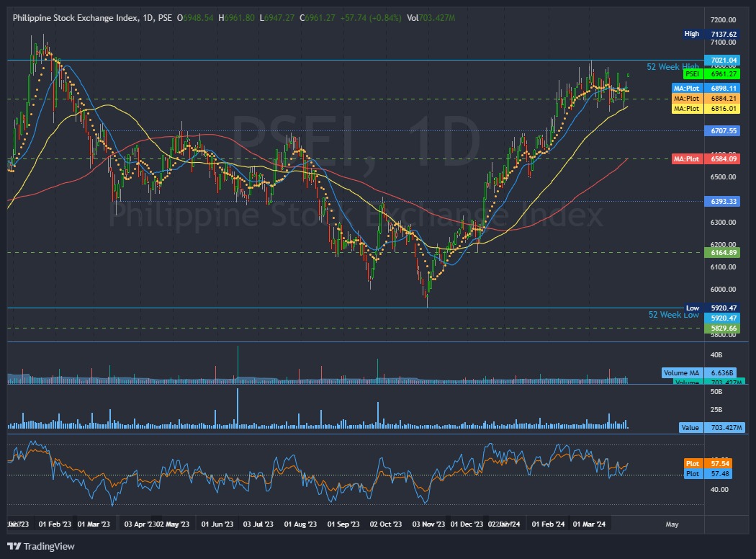Click the May label on time axis
This screenshot has height=559, width=756.
click(672, 524)
